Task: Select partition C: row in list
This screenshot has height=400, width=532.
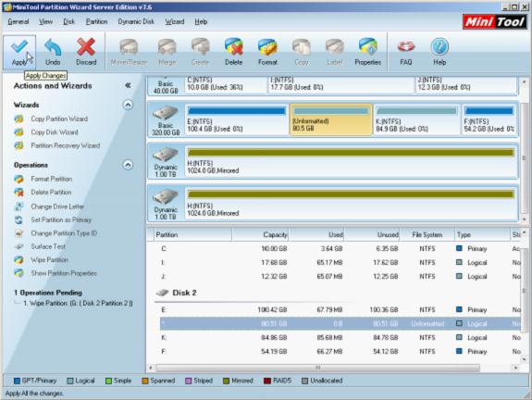Action: (340, 249)
